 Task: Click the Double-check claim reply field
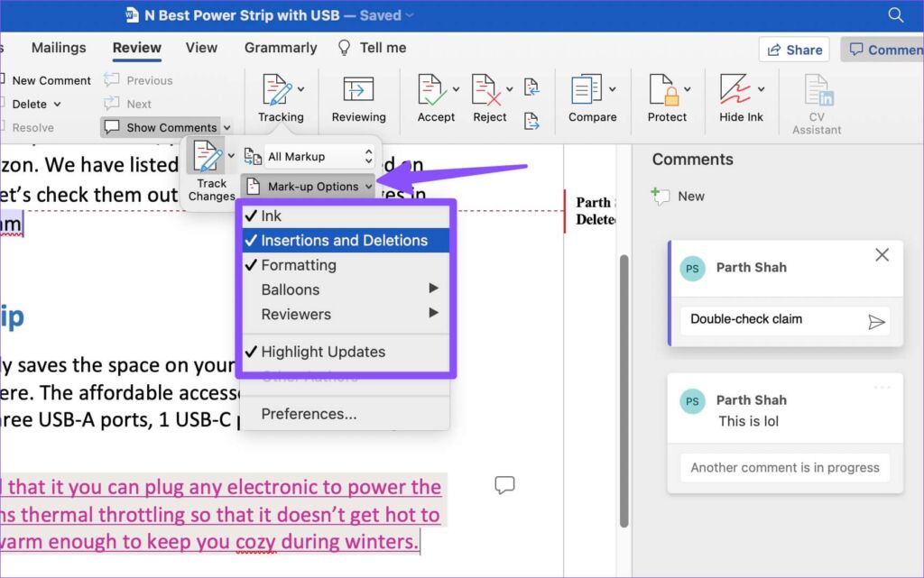[776, 319]
